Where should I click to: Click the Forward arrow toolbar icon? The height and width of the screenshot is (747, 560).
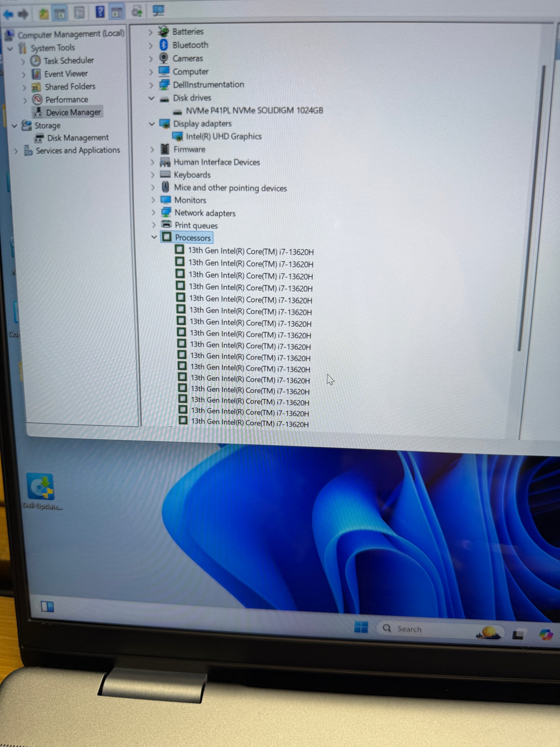(x=23, y=14)
